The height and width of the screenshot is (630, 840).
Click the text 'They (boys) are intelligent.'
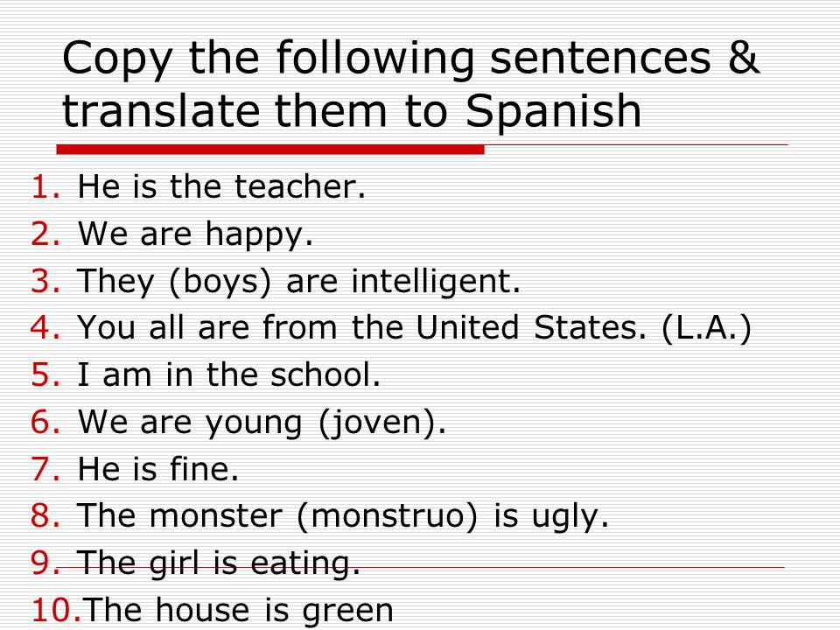pyautogui.click(x=298, y=281)
